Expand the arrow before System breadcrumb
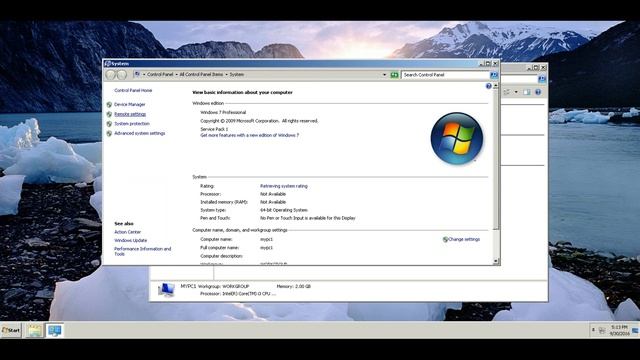Screen dimensions: 640x360 (226, 75)
